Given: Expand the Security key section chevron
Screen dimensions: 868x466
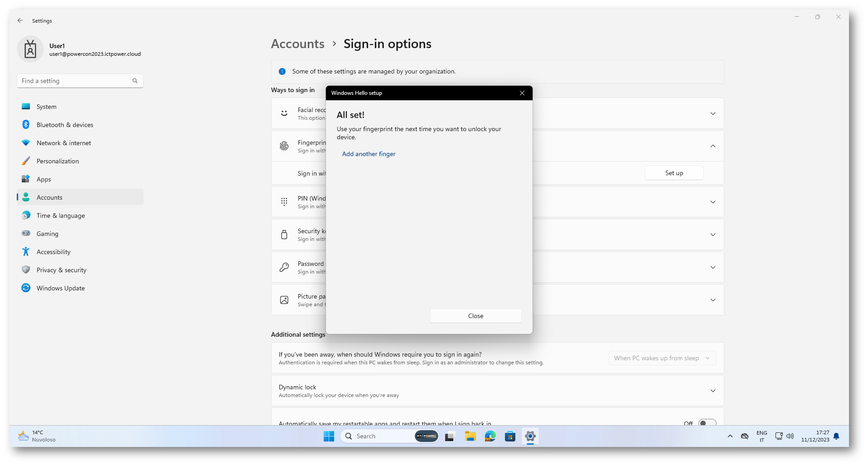Looking at the screenshot, I should [713, 235].
